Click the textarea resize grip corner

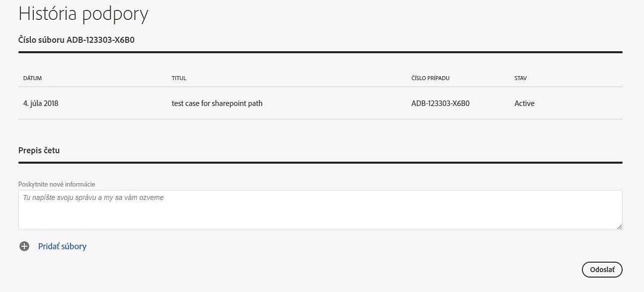point(619,227)
